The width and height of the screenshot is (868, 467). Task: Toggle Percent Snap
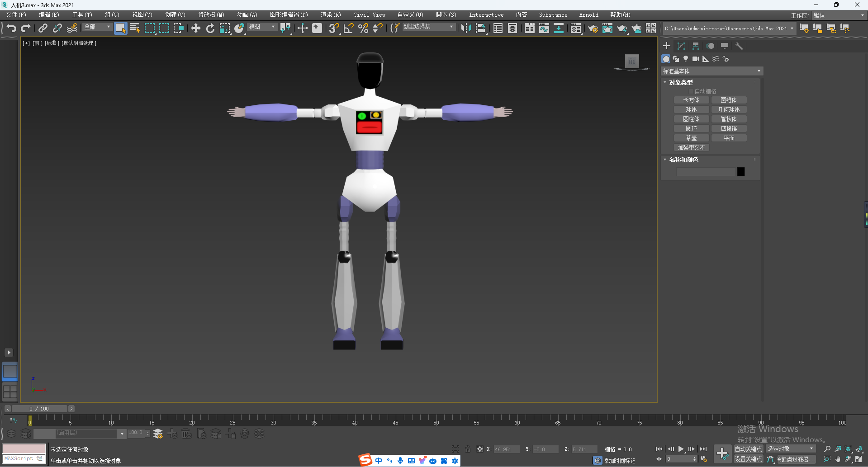(x=363, y=28)
